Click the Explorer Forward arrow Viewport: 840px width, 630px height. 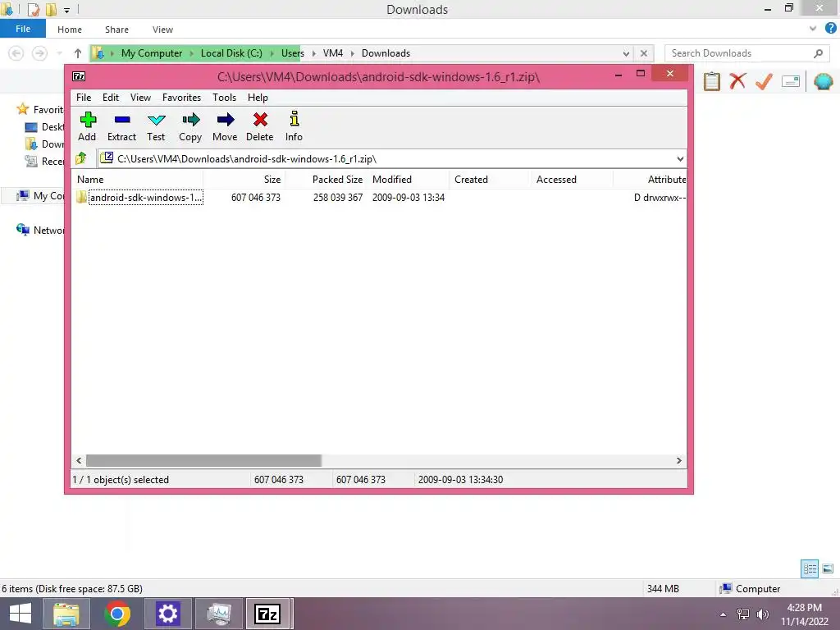(x=39, y=53)
